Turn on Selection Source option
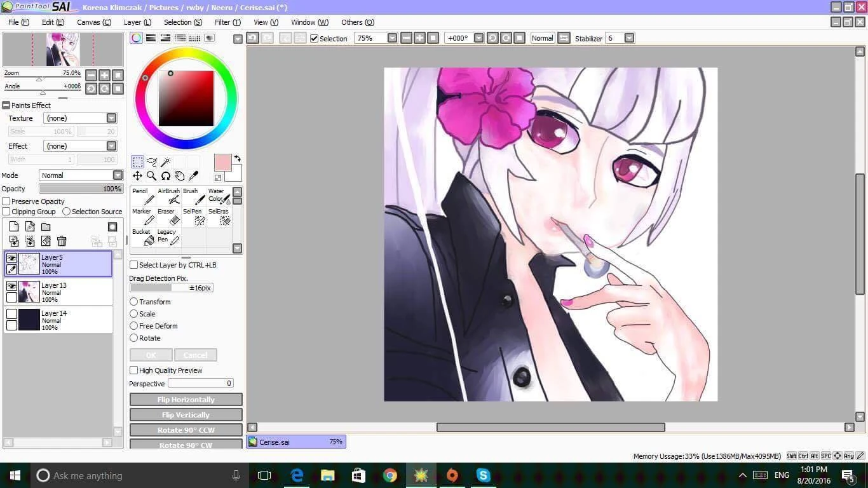The width and height of the screenshot is (868, 488). click(x=66, y=212)
